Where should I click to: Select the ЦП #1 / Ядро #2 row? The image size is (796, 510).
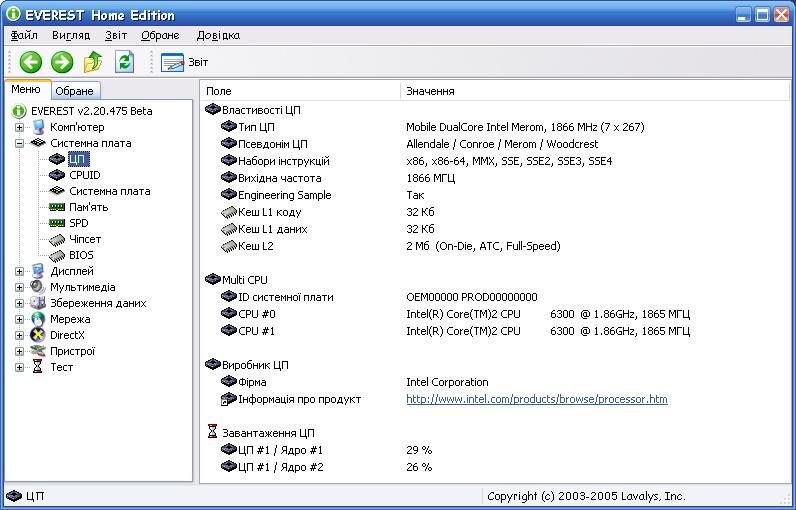point(495,467)
